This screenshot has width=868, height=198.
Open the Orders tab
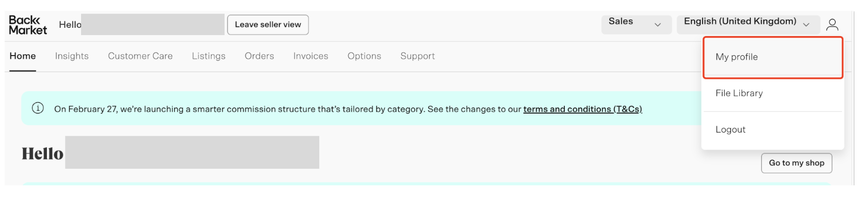tap(259, 56)
